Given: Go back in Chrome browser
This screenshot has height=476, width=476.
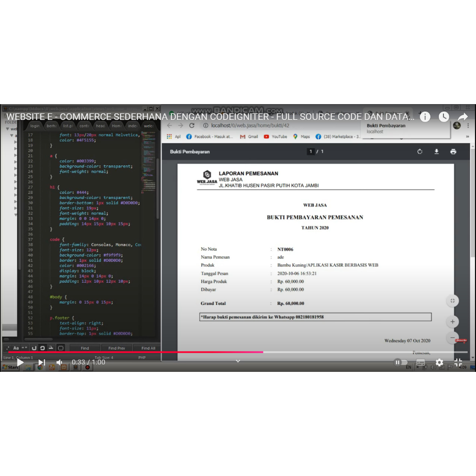Looking at the screenshot, I should point(169,126).
